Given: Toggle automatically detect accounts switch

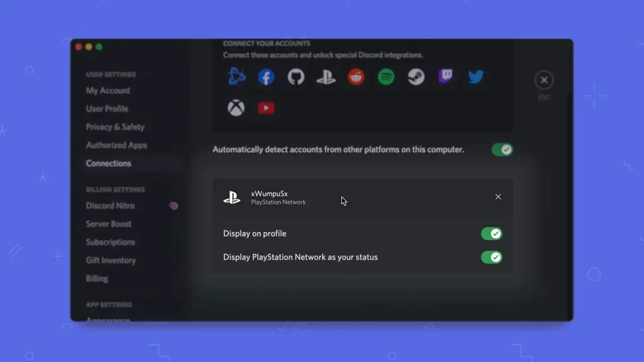Looking at the screenshot, I should pos(502,149).
